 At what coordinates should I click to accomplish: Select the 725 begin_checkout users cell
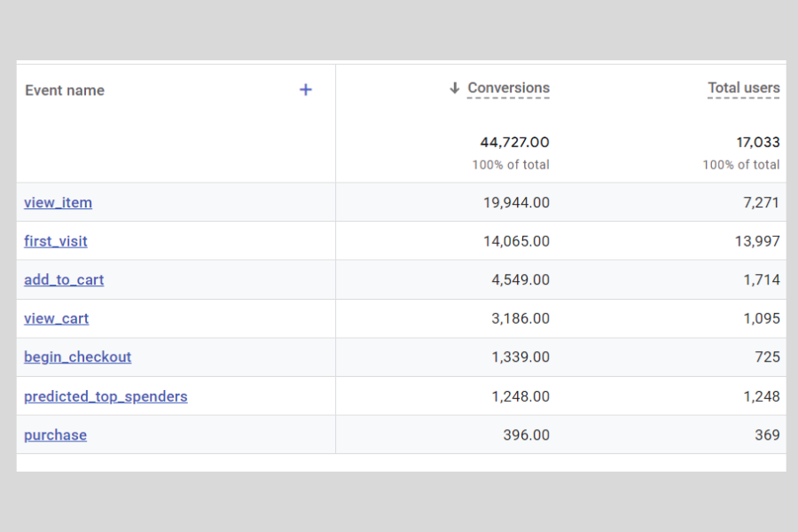(x=767, y=356)
